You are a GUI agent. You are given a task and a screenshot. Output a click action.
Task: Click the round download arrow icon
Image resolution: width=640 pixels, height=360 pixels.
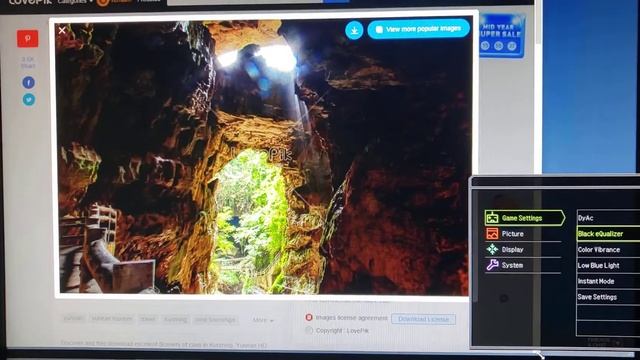pos(354,30)
